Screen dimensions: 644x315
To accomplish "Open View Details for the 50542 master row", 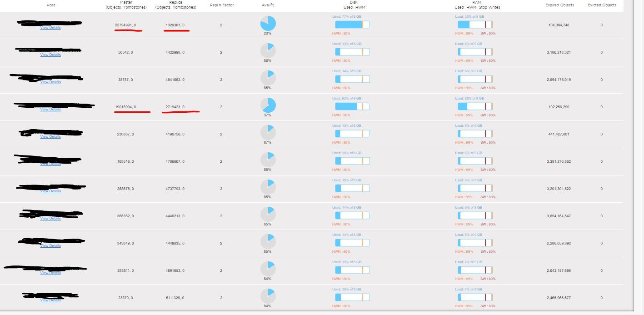I will point(50,55).
